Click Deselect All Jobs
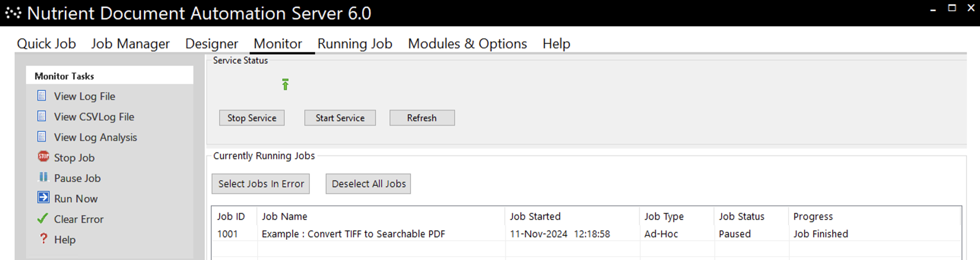 [368, 184]
